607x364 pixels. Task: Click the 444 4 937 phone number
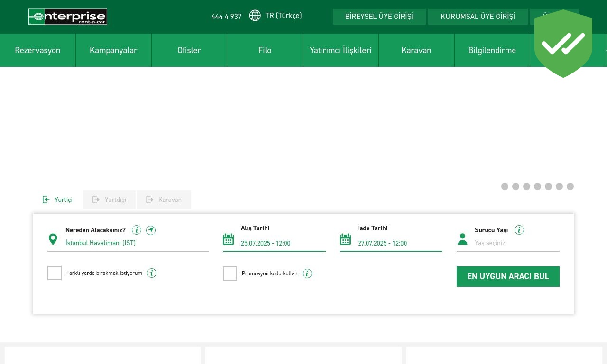tap(226, 17)
